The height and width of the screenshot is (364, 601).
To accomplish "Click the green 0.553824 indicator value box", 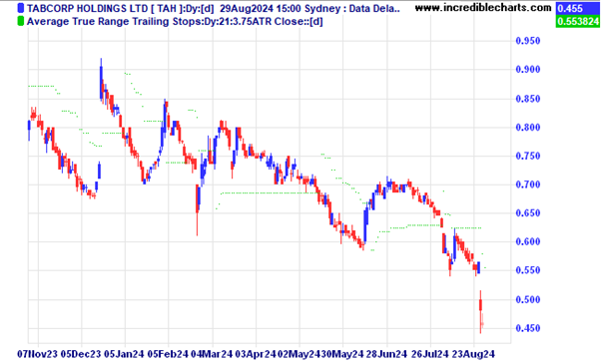I will click(x=578, y=21).
